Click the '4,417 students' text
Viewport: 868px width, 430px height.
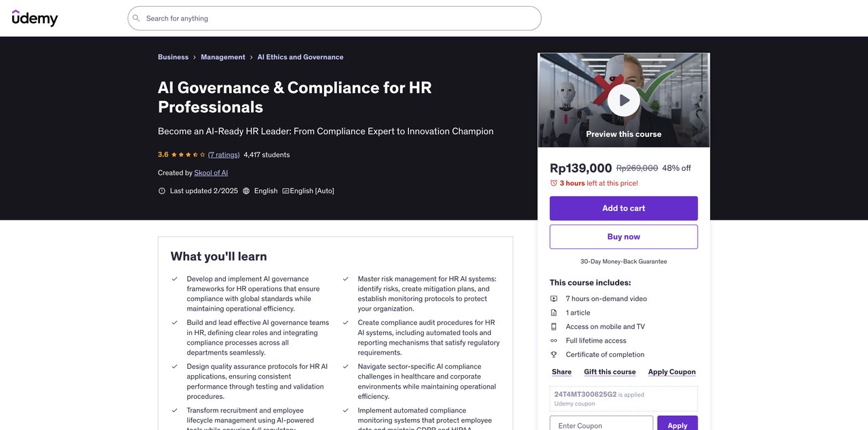click(x=267, y=155)
